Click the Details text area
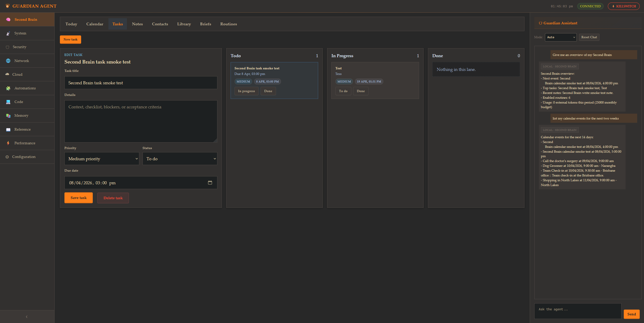The width and height of the screenshot is (644, 323). pos(141,121)
